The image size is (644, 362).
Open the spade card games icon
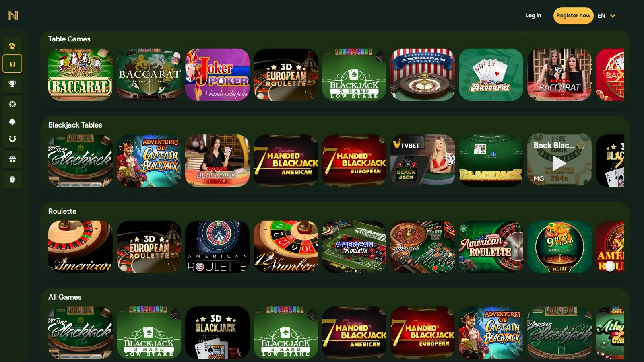12,121
